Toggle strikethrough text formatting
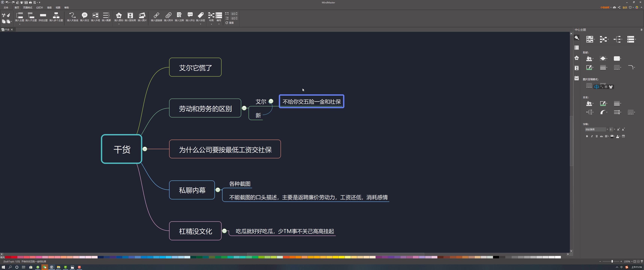Screen dimensions: 644x270 pos(602,136)
